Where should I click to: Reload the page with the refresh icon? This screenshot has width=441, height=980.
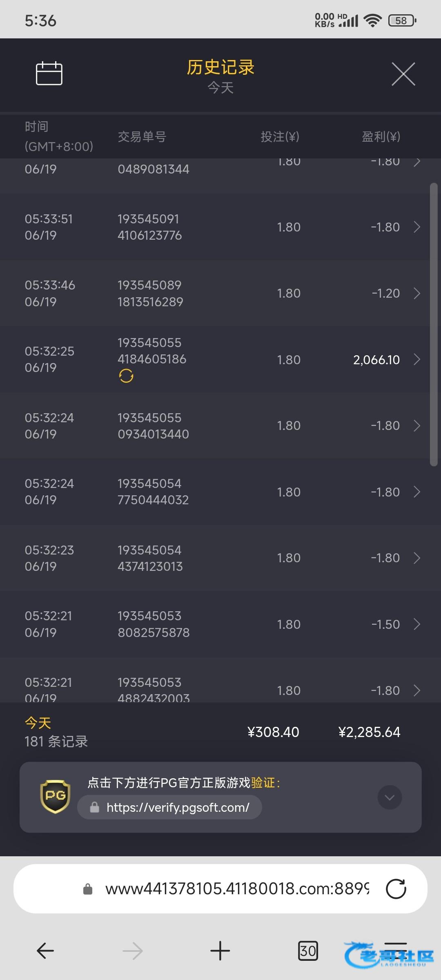point(396,889)
